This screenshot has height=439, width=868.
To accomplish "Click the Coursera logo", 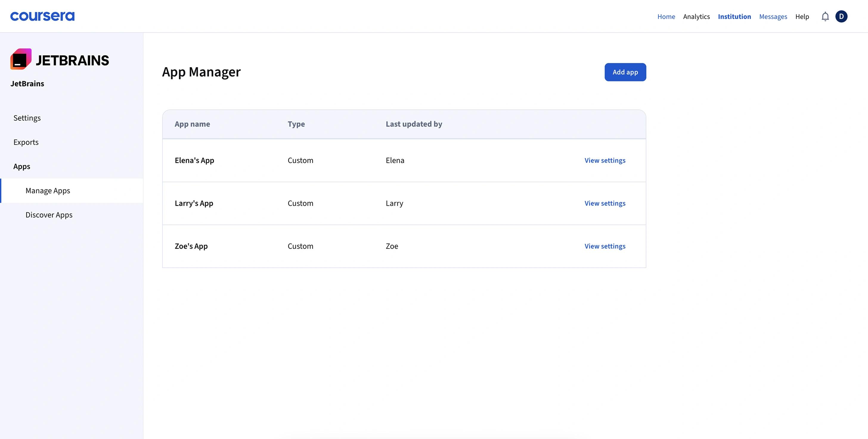I will 42,16.
